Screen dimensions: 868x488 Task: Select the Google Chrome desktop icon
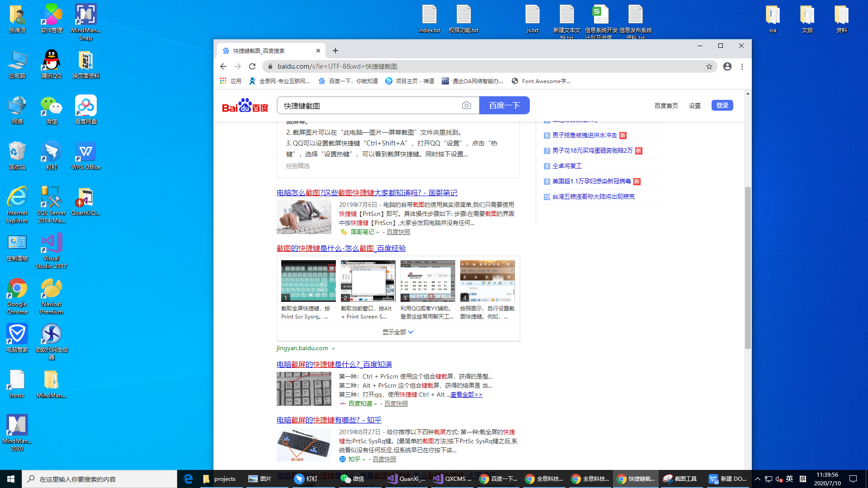pos(17,296)
